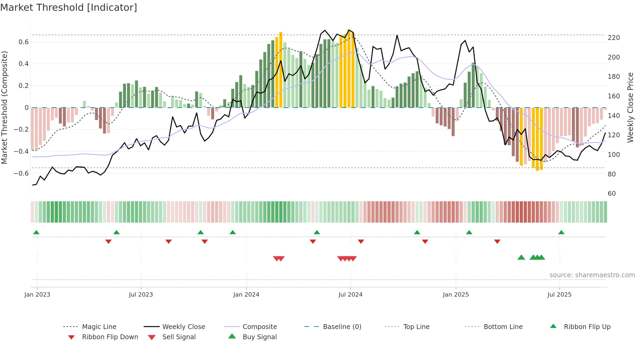The height and width of the screenshot is (362, 644).
Task: Click the Ribbon Flip Up triangle just after Jul 2025
Action: click(x=561, y=232)
